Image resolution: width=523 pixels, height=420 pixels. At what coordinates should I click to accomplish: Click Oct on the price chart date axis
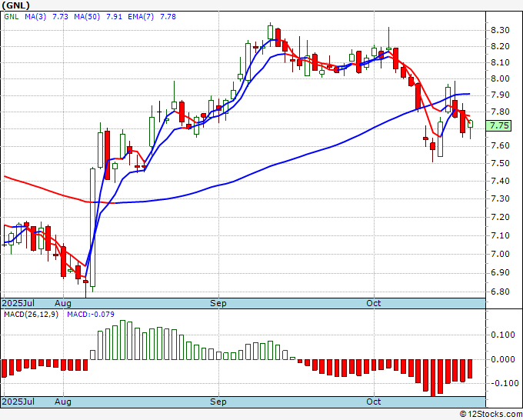pos(374,303)
